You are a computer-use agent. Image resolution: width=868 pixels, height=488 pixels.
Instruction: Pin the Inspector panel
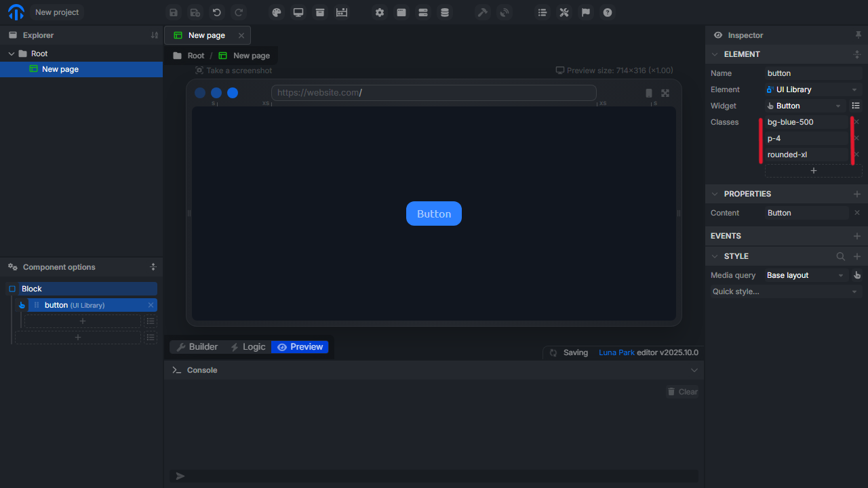[x=859, y=35]
